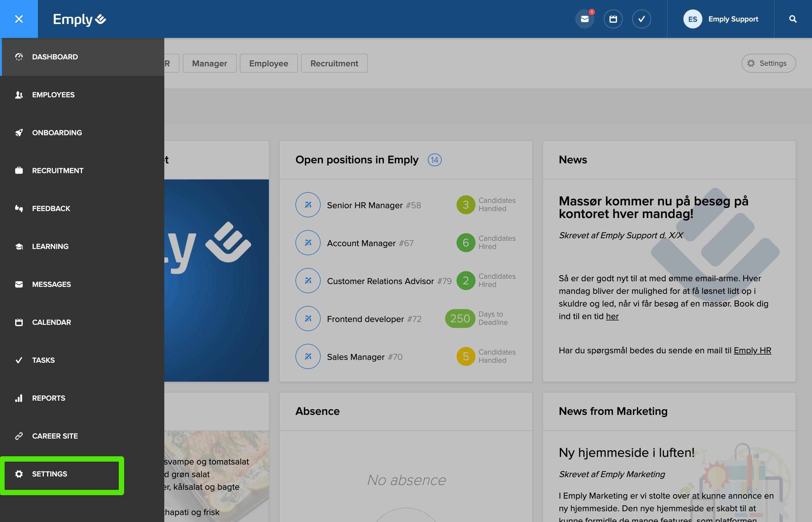812x522 pixels.
Task: Follow the Emply HR email link
Action: click(x=752, y=350)
